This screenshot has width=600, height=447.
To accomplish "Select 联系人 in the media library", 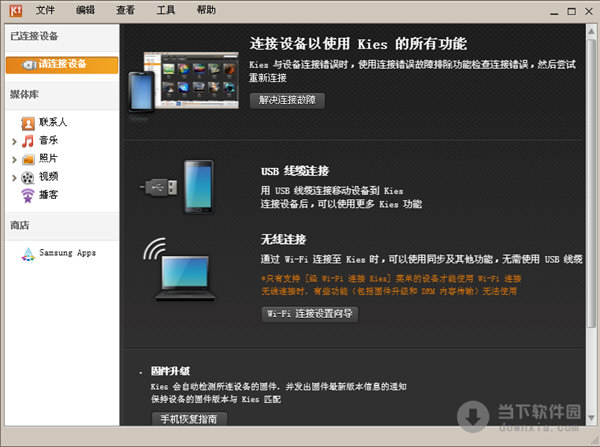I will (53, 122).
